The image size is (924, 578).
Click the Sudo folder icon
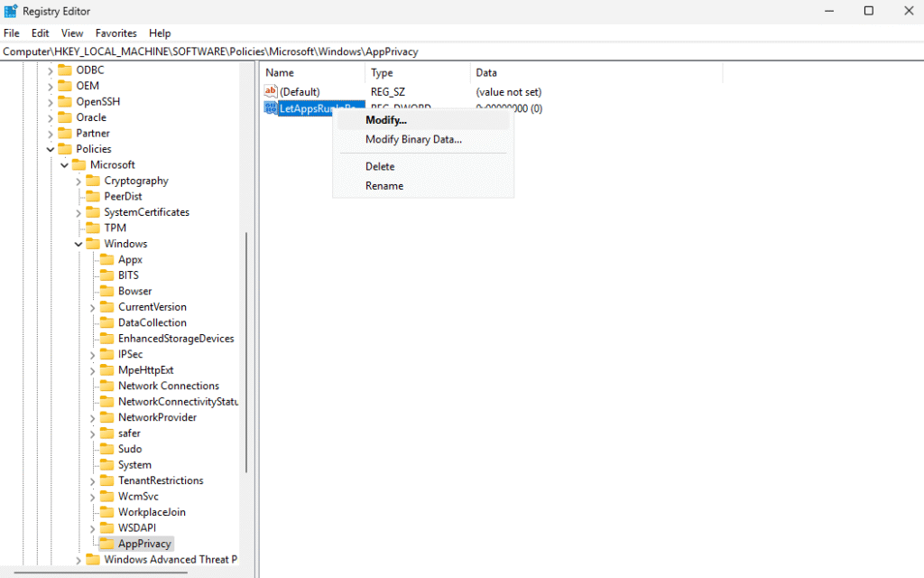click(x=106, y=449)
